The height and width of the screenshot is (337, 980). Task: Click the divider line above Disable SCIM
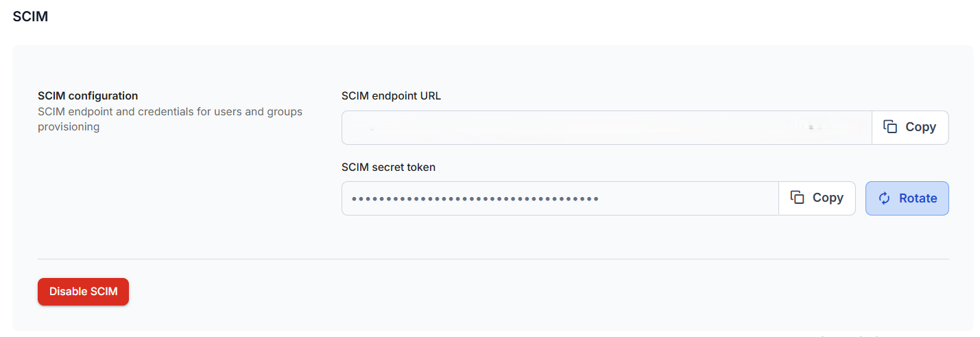click(493, 259)
